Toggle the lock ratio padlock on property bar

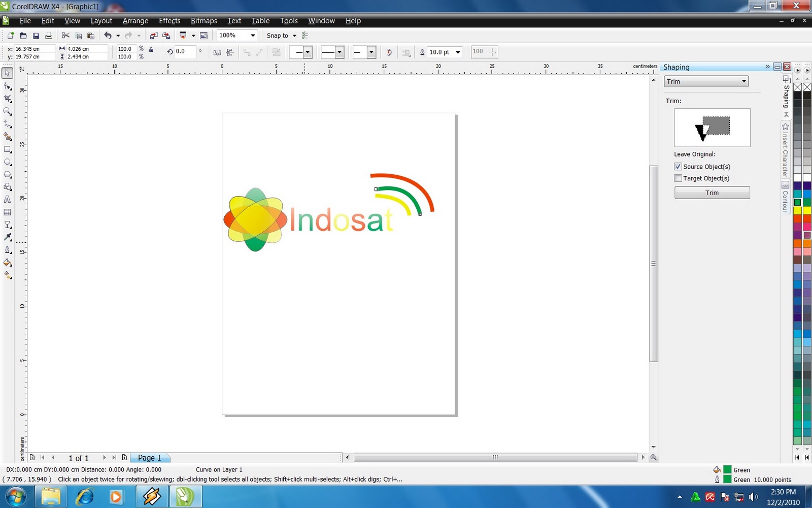pos(150,49)
